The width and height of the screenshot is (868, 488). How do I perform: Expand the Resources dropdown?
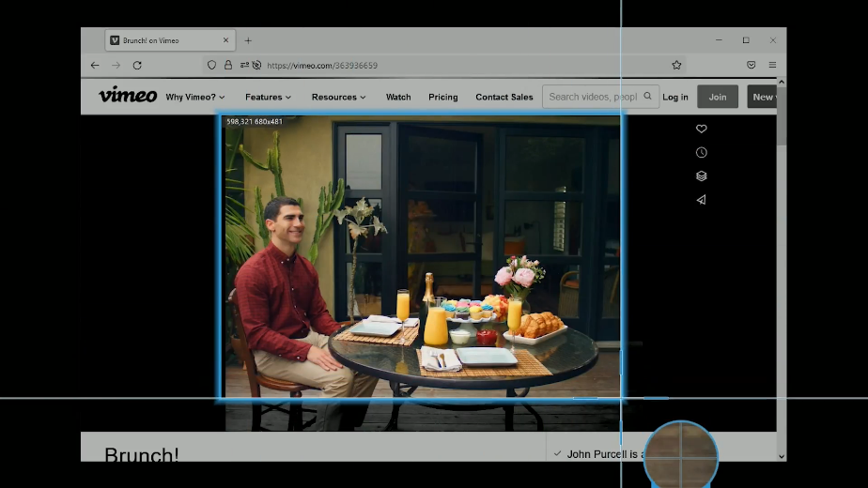(x=339, y=97)
